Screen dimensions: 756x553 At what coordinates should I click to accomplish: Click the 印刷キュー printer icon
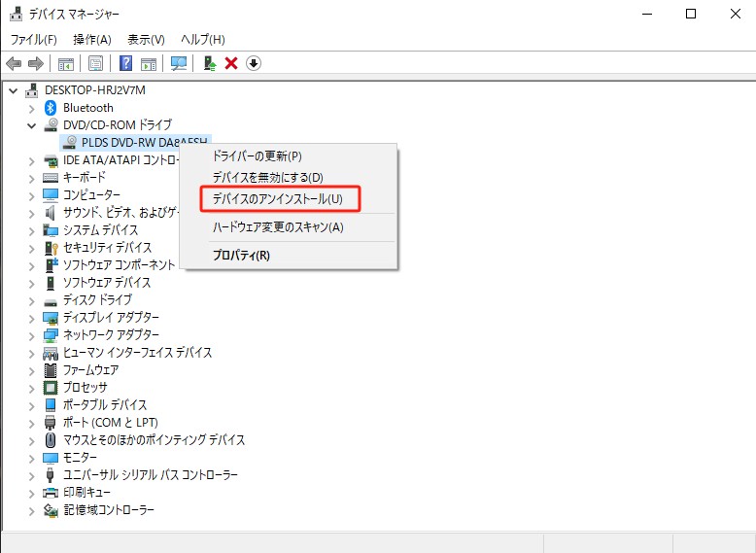pos(51,493)
